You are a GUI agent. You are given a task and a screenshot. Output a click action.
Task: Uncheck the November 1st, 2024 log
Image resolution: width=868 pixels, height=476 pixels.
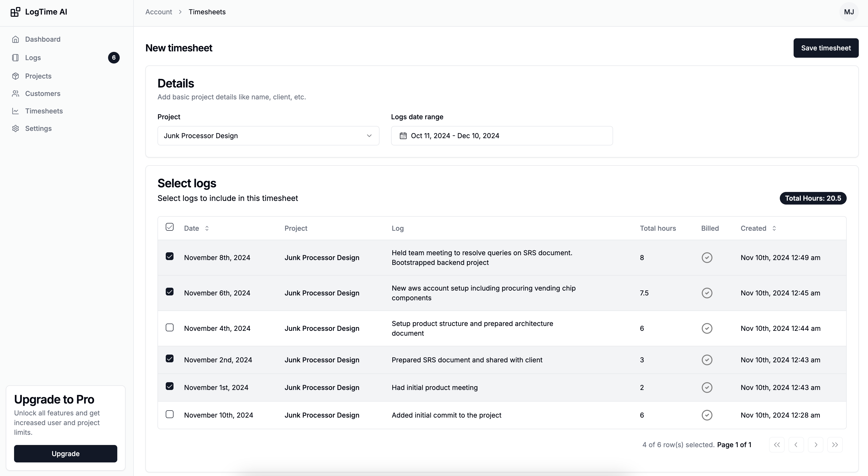169,386
